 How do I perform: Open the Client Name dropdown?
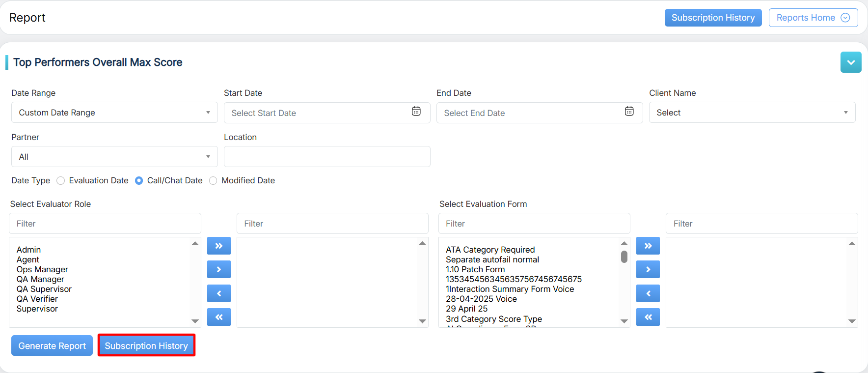(752, 113)
